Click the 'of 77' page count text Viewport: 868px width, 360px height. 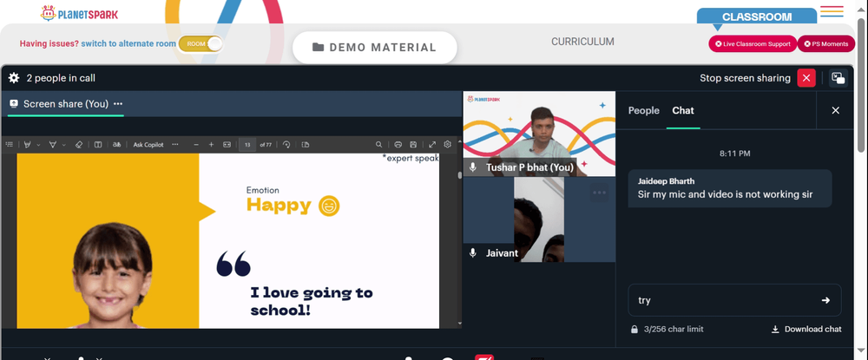point(266,144)
